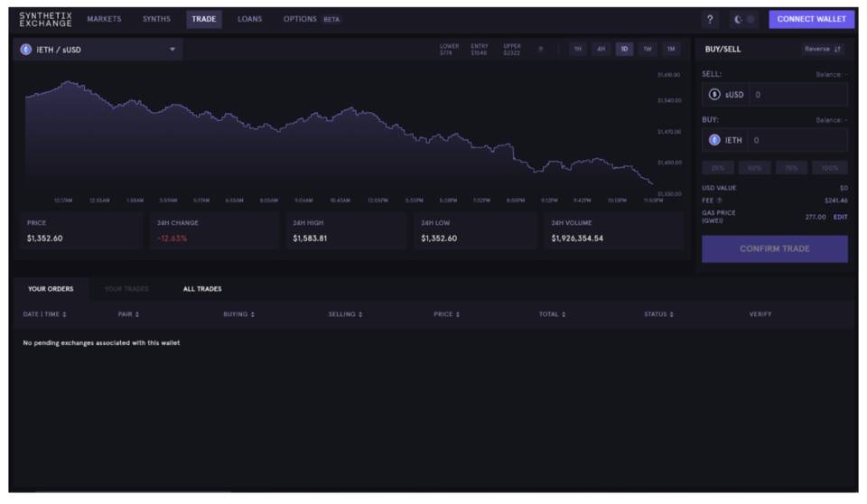Click the fee value $241.46
Viewport: 867px width, 504px height.
pos(836,201)
